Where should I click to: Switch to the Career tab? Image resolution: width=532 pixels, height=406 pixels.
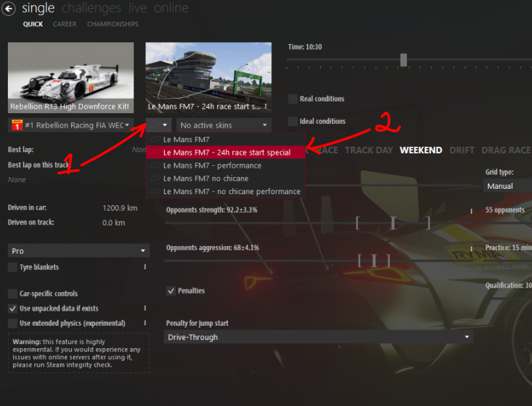tap(65, 24)
